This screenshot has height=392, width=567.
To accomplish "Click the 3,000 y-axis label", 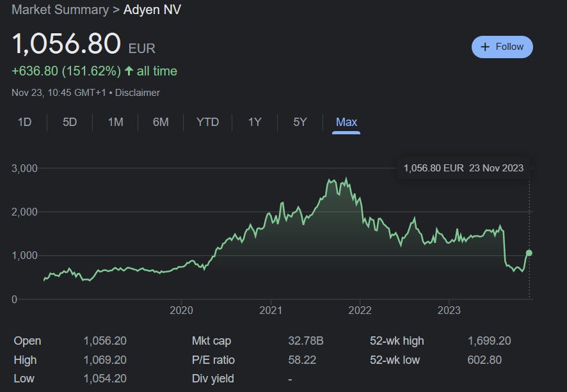I will click(x=24, y=168).
